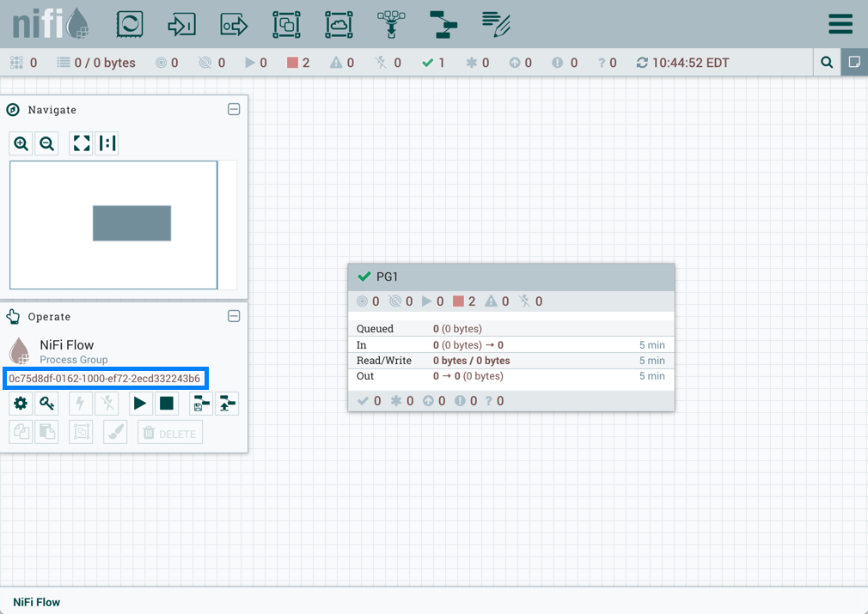Image resolution: width=868 pixels, height=614 pixels.
Task: Open the global hamburger menu
Action: [840, 24]
